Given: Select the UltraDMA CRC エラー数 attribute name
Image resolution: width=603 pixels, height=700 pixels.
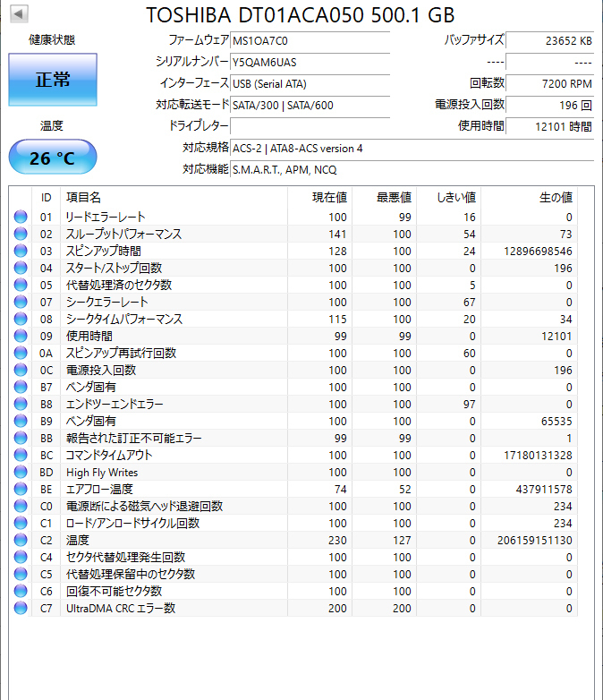Looking at the screenshot, I should 121,608.
